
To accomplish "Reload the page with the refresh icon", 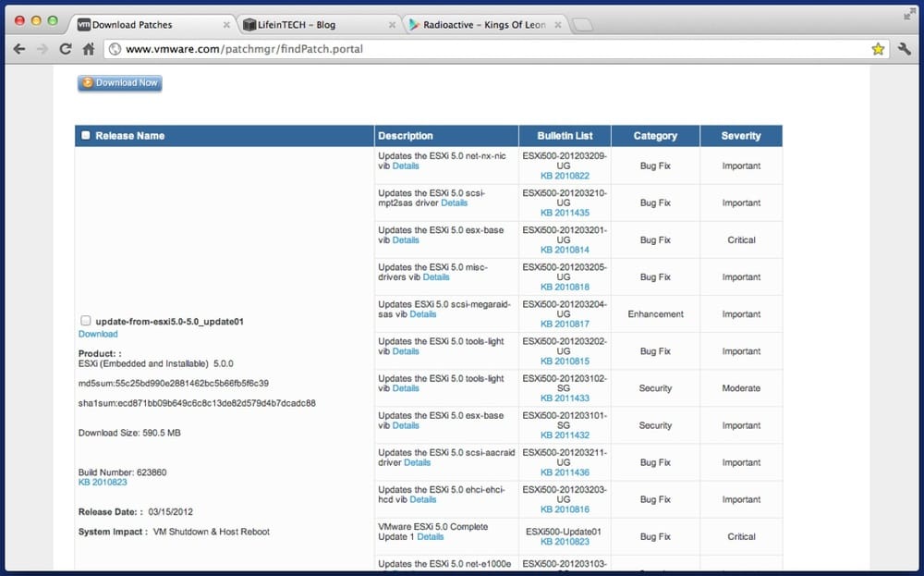I will 66,49.
